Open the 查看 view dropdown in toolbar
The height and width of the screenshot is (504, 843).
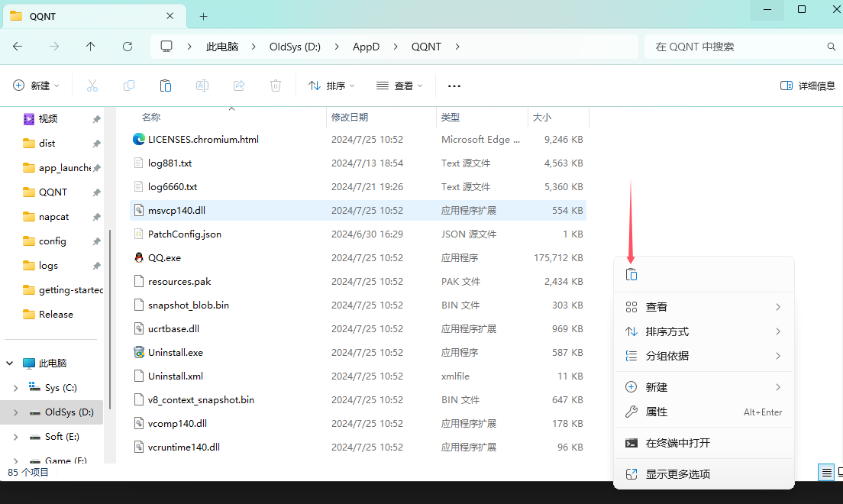click(x=399, y=86)
